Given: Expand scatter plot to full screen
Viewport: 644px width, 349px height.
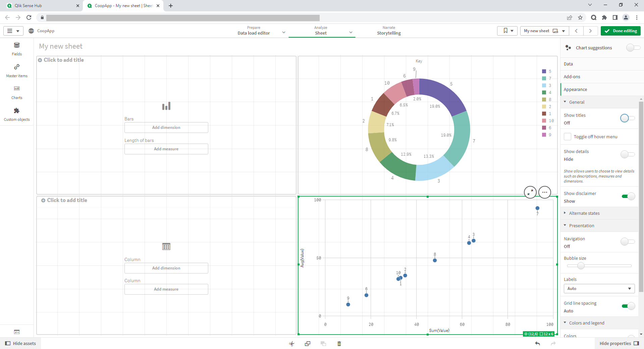Looking at the screenshot, I should coord(530,192).
